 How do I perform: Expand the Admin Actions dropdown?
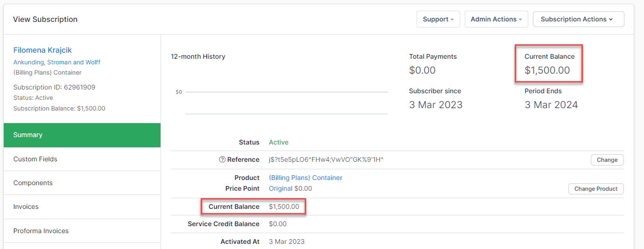pyautogui.click(x=496, y=19)
